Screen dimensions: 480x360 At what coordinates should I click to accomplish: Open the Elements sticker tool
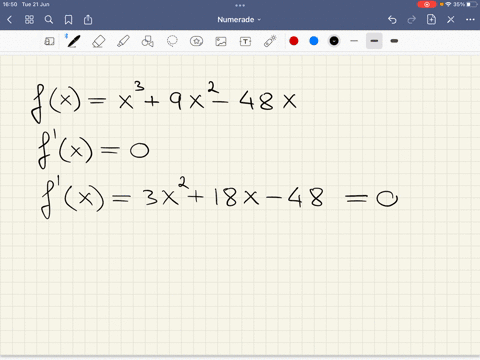coord(196,41)
